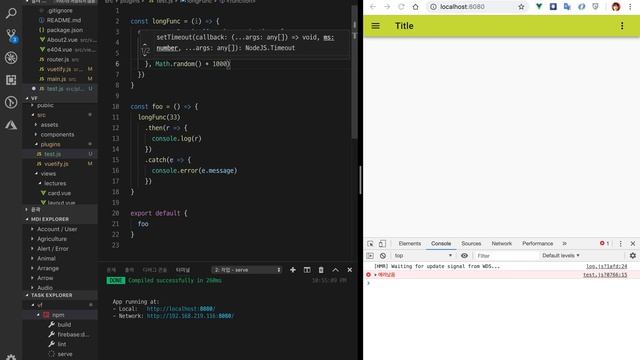
Task: Expand the error message in the console
Action: tap(375, 275)
